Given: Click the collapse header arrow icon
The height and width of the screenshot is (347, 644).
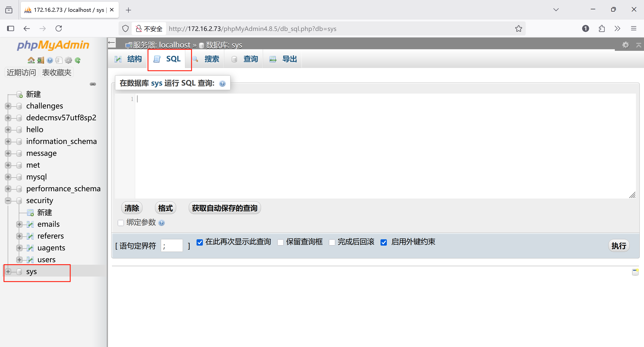Looking at the screenshot, I should point(639,45).
